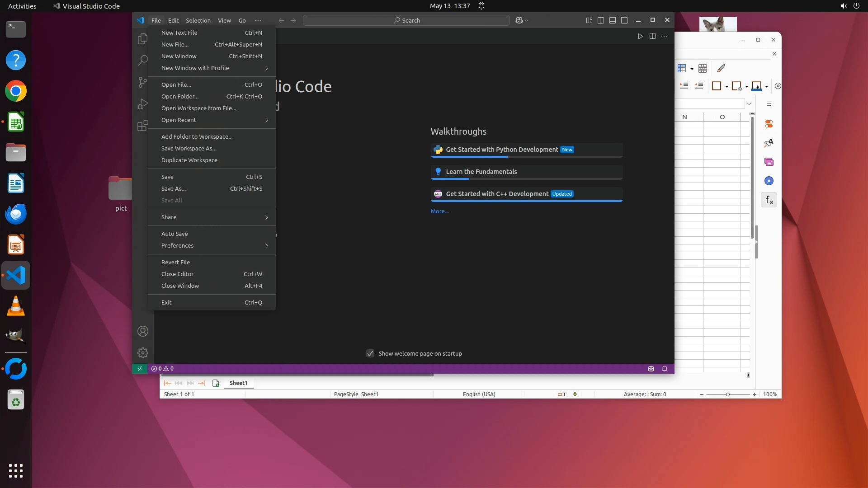
Task: Choose Save As... from File menu
Action: pos(174,189)
